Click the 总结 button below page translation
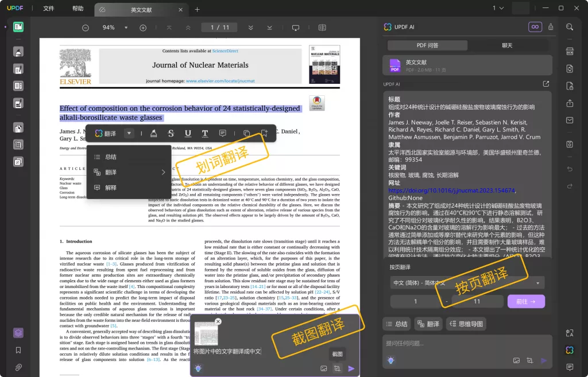Image resolution: width=588 pixels, height=377 pixels. point(397,324)
